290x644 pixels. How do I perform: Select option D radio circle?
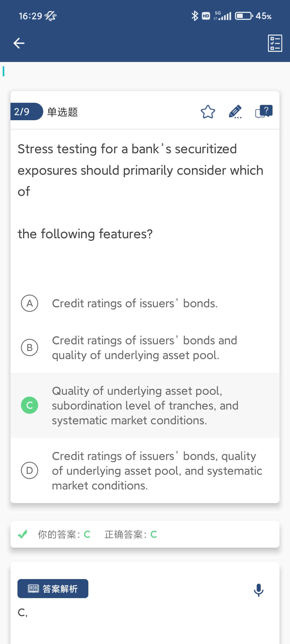pyautogui.click(x=30, y=470)
